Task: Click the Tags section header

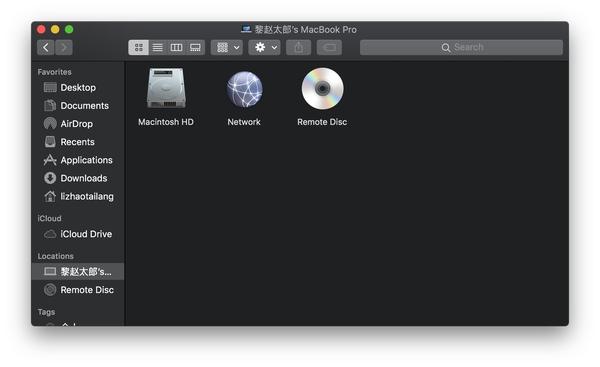Action: point(46,312)
